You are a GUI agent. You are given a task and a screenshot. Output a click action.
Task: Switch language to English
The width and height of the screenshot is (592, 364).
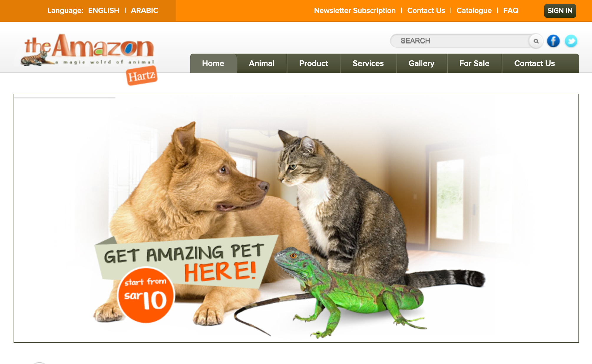[x=104, y=11]
